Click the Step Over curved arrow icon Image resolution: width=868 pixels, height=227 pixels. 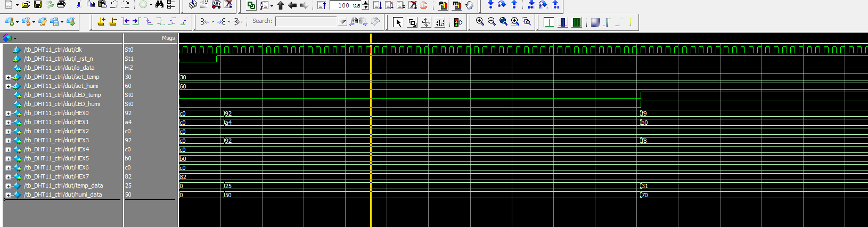point(502,5)
